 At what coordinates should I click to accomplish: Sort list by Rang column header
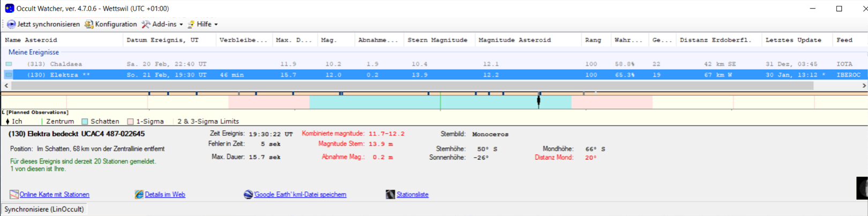593,40
